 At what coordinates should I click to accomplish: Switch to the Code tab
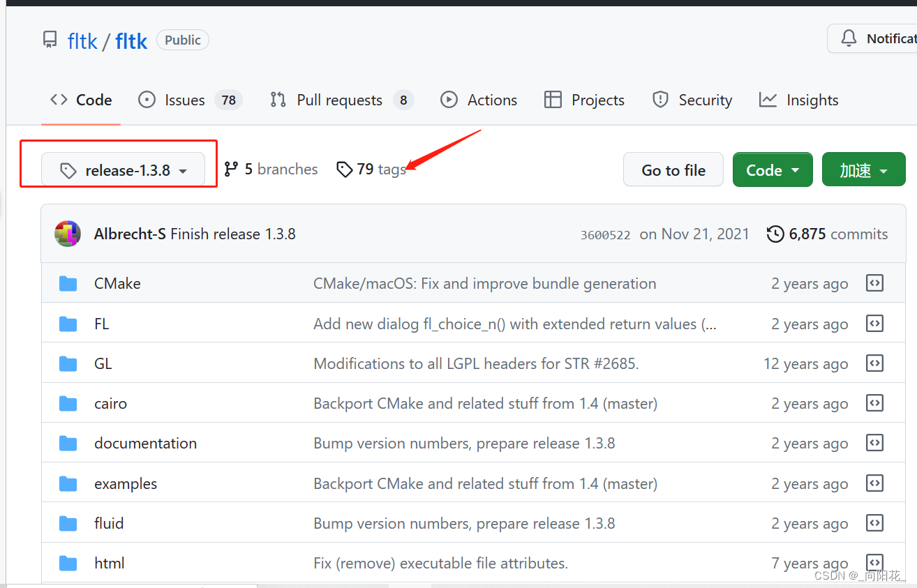[x=81, y=100]
